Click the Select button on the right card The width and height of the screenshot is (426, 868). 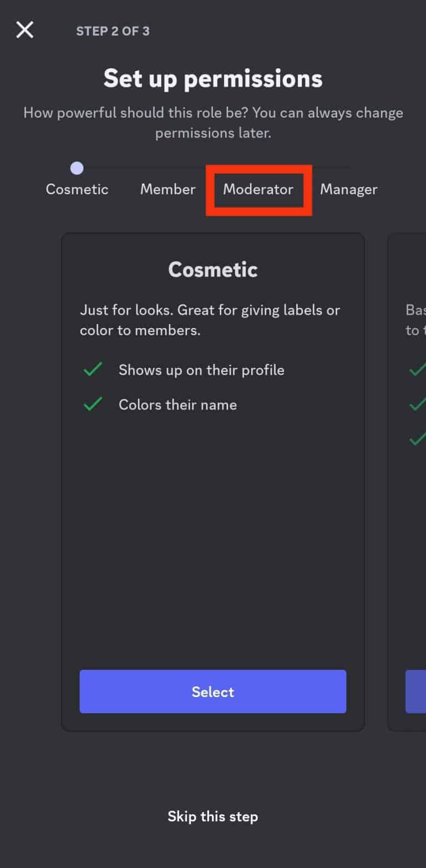(417, 691)
